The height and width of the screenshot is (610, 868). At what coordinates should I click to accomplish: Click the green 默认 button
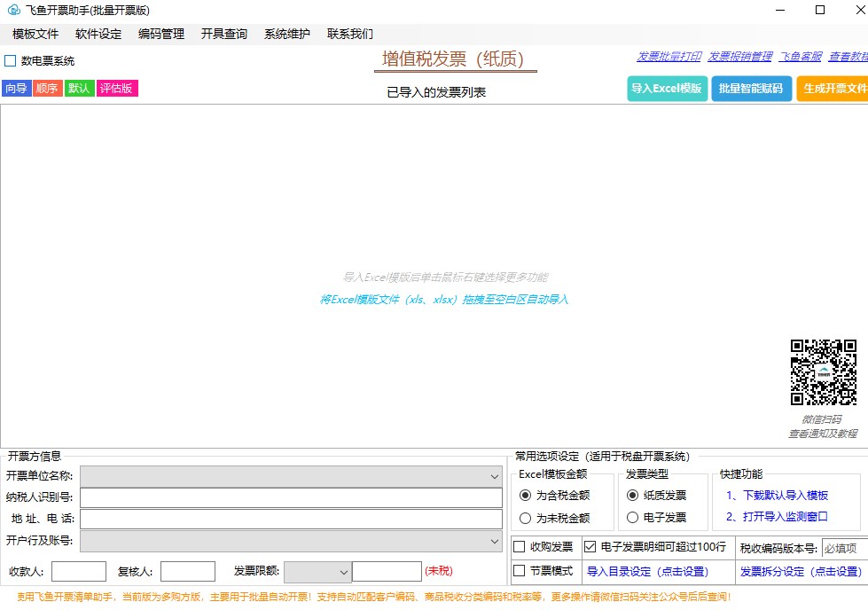[79, 89]
